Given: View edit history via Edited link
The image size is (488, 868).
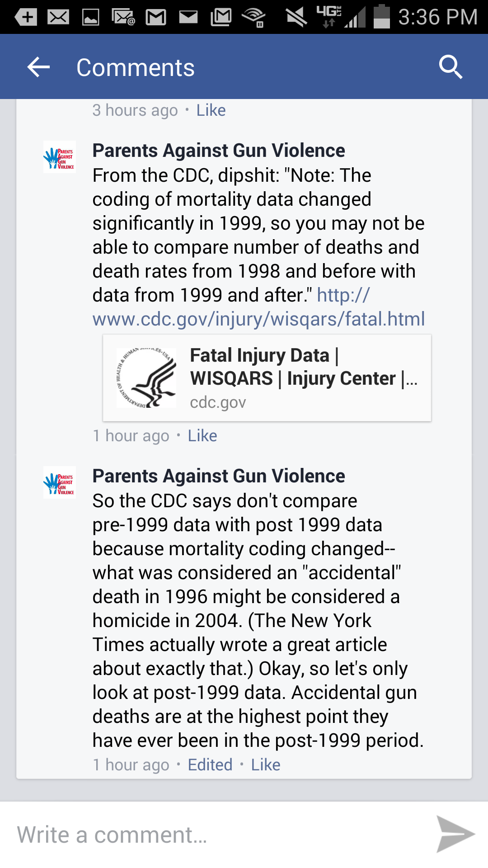Looking at the screenshot, I should (210, 765).
